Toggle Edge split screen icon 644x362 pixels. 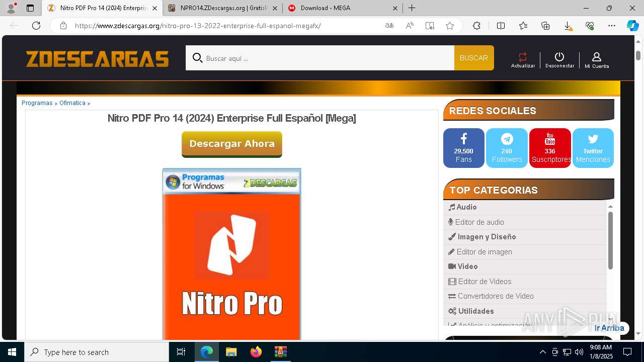(501, 26)
